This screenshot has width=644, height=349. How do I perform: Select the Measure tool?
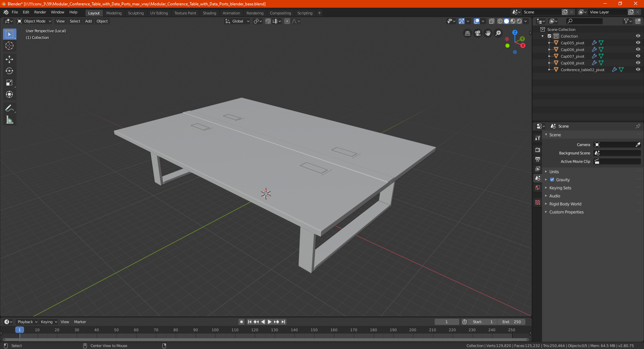click(x=9, y=120)
